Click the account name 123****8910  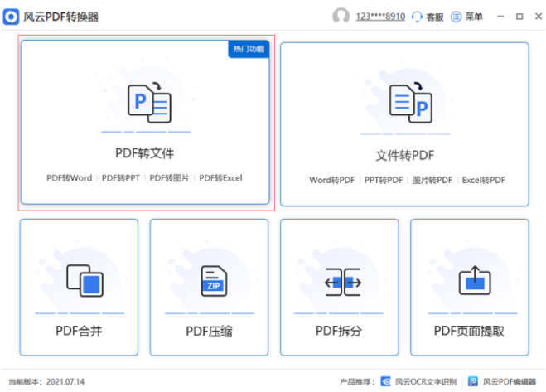[x=380, y=17]
